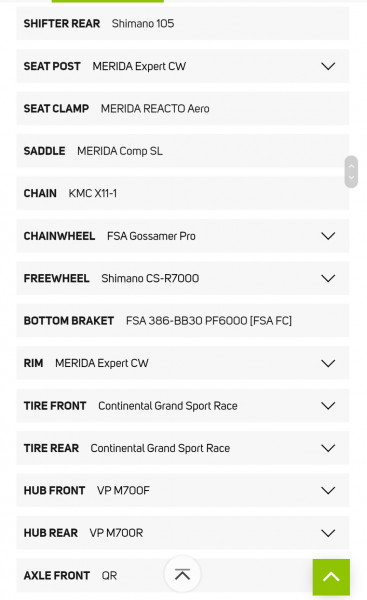Expand the TIRE REAR chevron

coord(328,448)
